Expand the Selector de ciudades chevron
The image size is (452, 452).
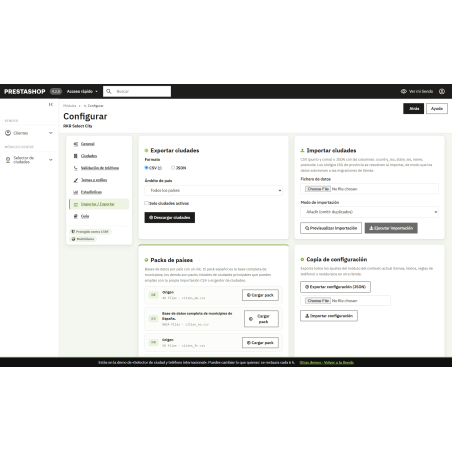(x=51, y=160)
